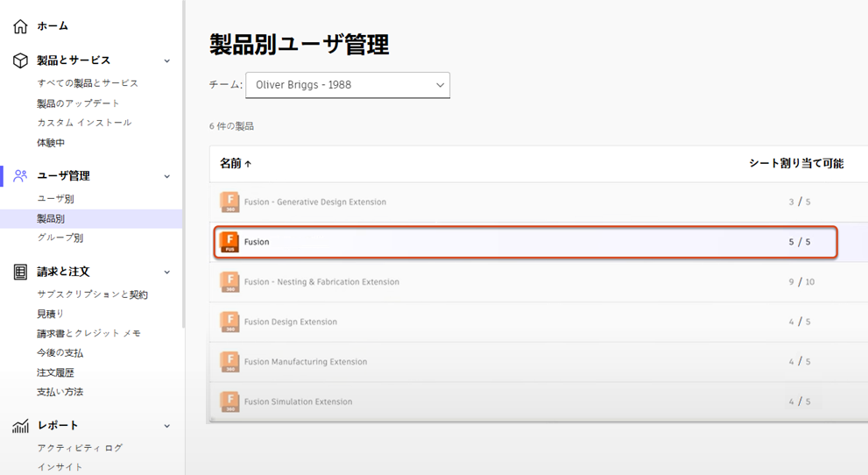Click the レポート section heading
The width and height of the screenshot is (868, 475).
click(58, 426)
